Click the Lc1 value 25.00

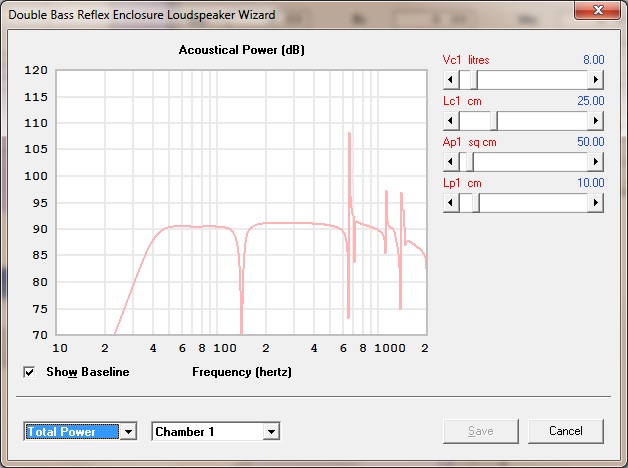pyautogui.click(x=591, y=100)
